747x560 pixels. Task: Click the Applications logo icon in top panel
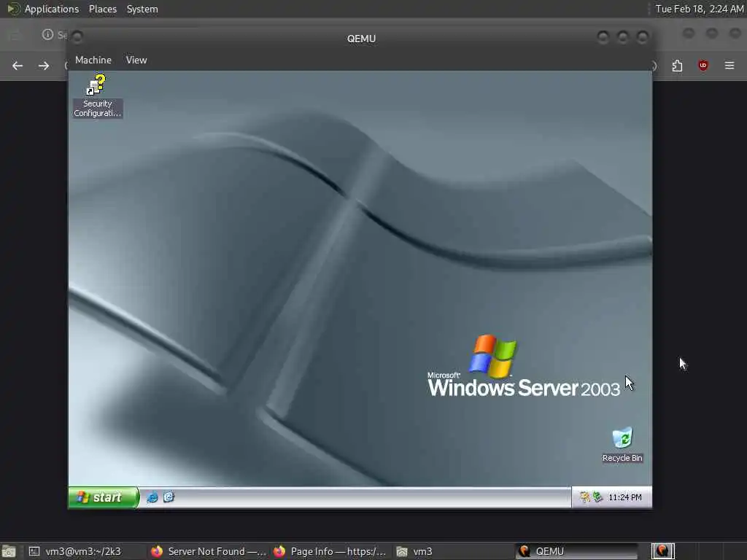[x=13, y=9]
